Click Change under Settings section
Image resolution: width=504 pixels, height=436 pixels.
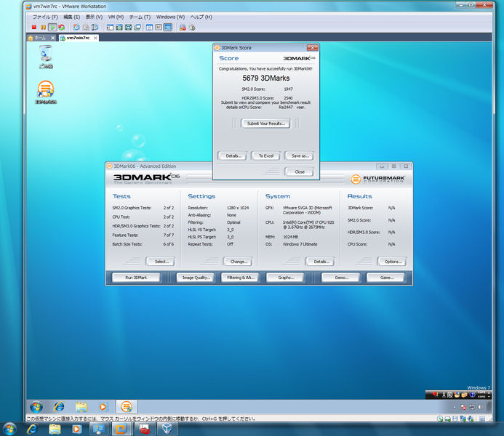tap(238, 262)
